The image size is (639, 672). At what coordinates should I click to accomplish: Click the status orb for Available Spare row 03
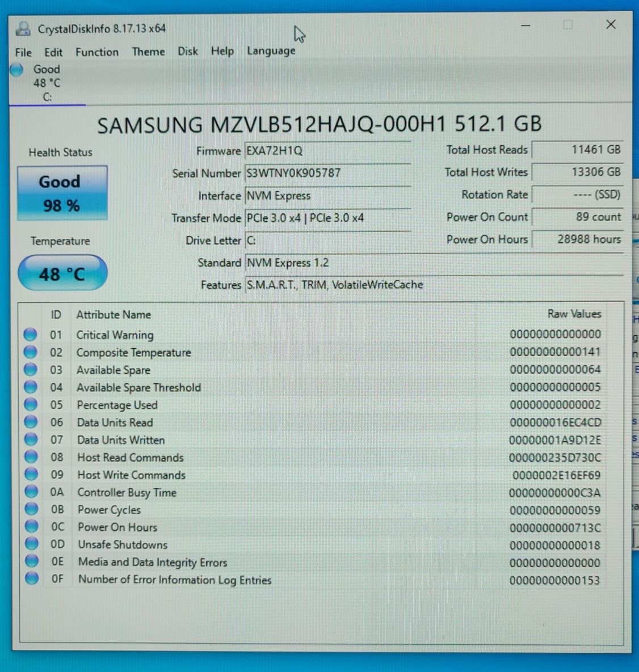tap(31, 369)
